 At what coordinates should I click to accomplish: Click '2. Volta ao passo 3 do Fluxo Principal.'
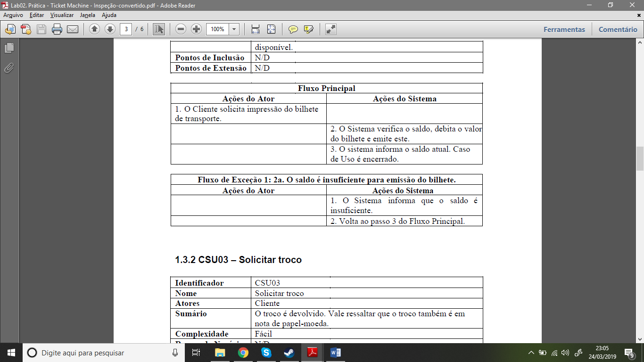[x=398, y=221]
